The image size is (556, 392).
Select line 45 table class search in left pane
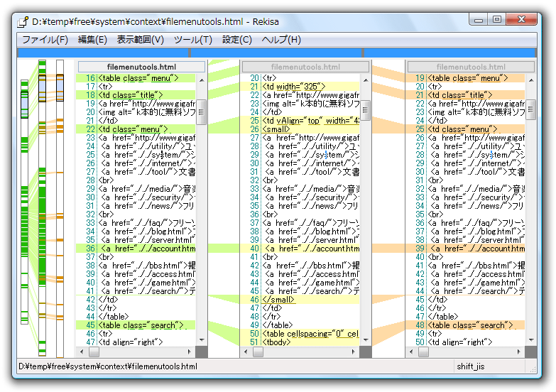click(x=136, y=325)
